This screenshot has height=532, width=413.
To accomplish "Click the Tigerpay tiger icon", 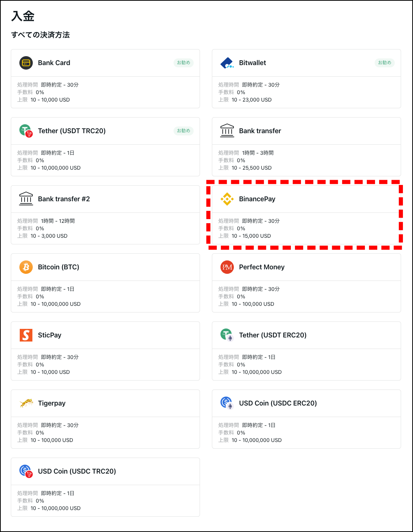I will click(x=26, y=403).
